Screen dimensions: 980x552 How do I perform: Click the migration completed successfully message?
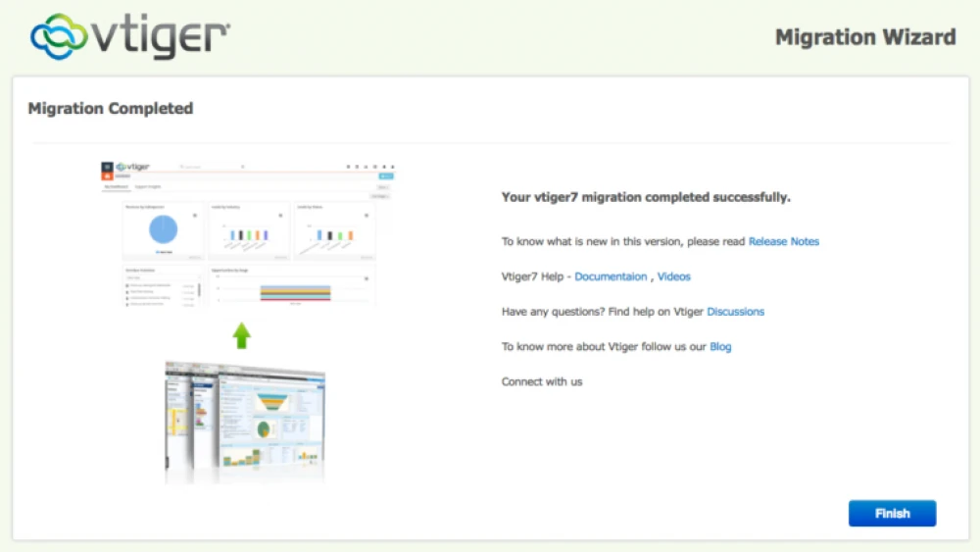coord(645,197)
